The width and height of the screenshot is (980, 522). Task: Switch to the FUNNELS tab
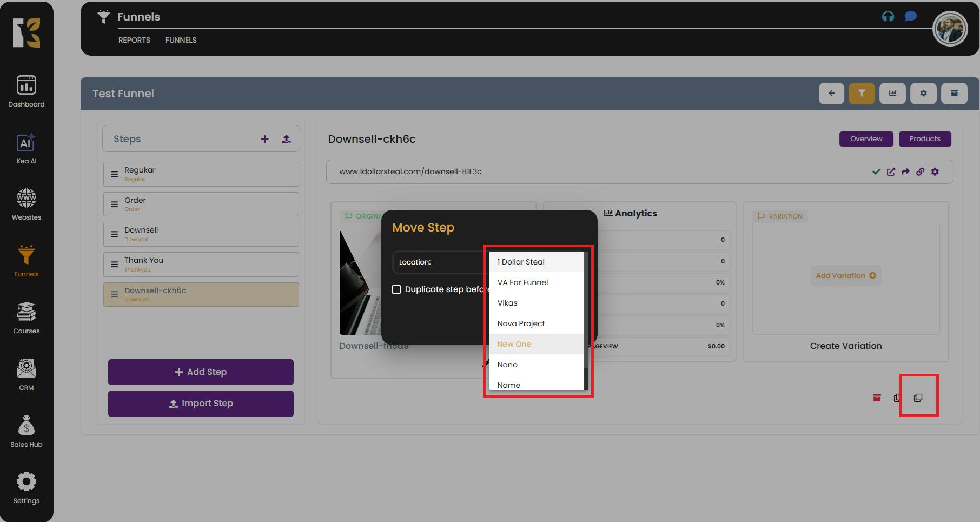181,40
